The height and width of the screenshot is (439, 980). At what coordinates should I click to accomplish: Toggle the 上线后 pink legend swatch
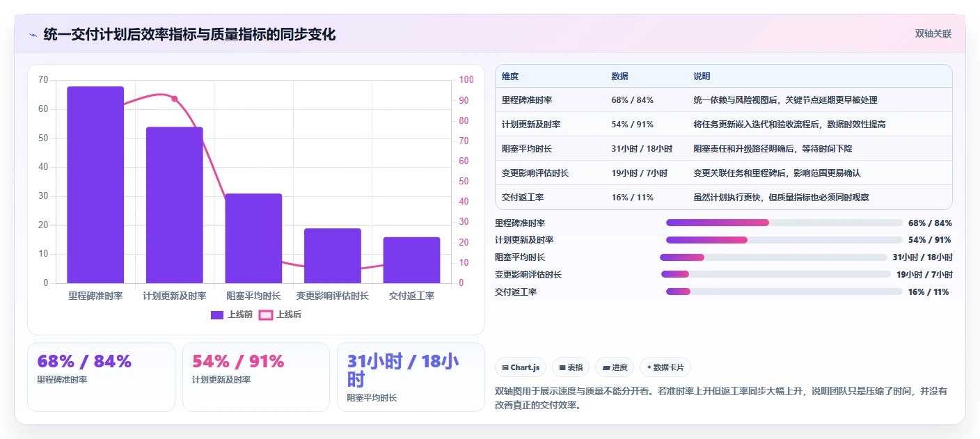(x=266, y=315)
